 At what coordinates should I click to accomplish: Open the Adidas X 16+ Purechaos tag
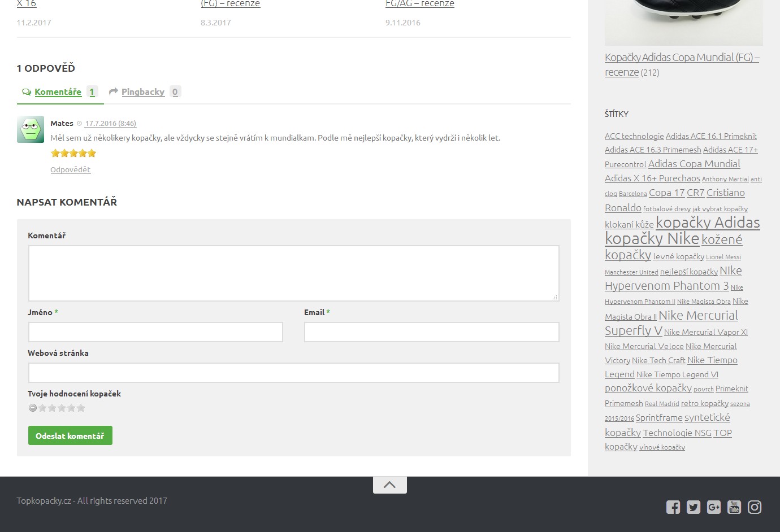[652, 178]
